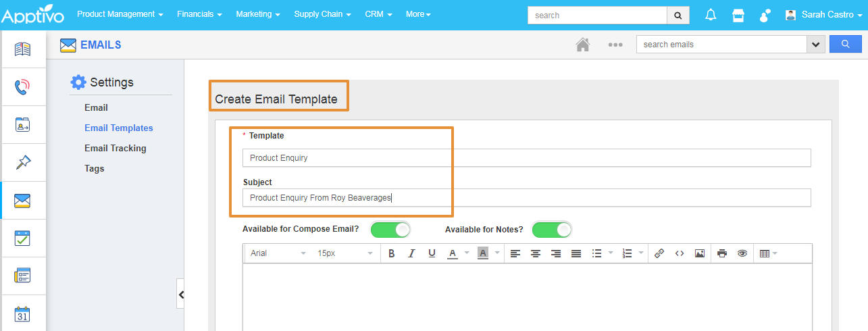
Task: Open code view in editor
Action: click(x=680, y=253)
